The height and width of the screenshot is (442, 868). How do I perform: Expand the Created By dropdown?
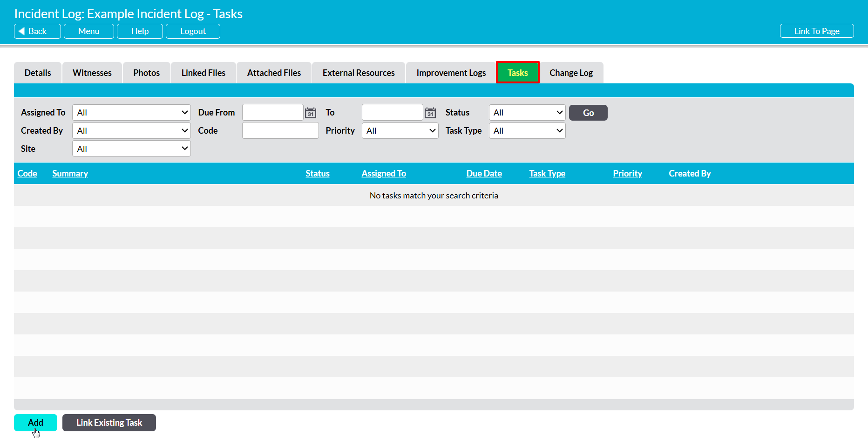coord(131,131)
